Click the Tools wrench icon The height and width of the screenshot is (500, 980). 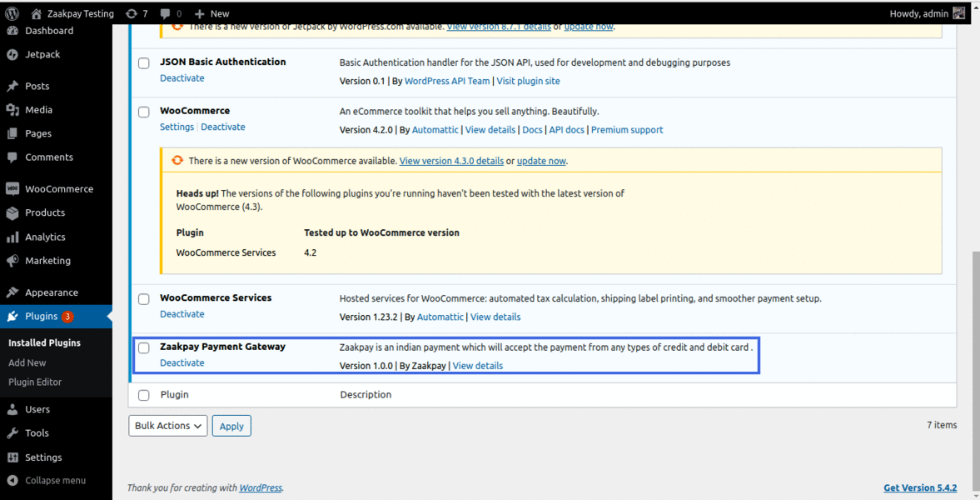pos(12,433)
